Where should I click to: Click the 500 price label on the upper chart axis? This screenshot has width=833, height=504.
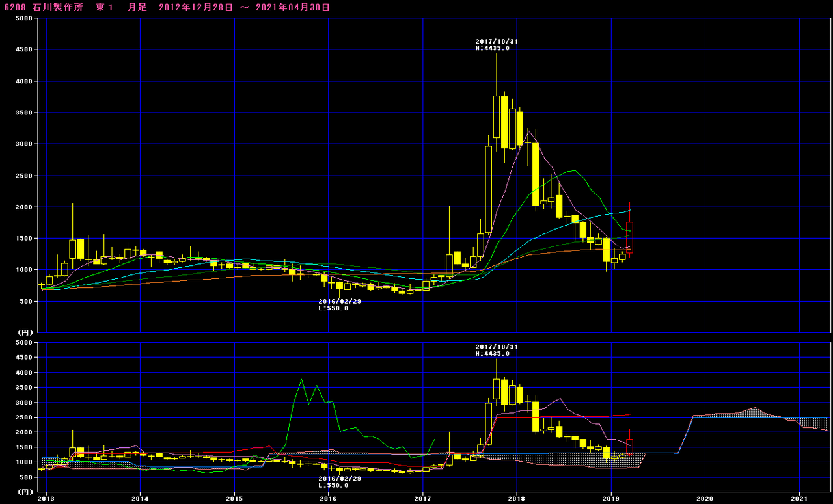(26, 301)
